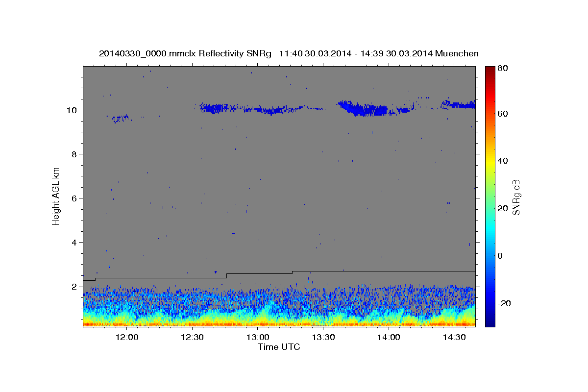Click the height tick label 10
Viewport: 588px width, 392px height.
point(72,110)
